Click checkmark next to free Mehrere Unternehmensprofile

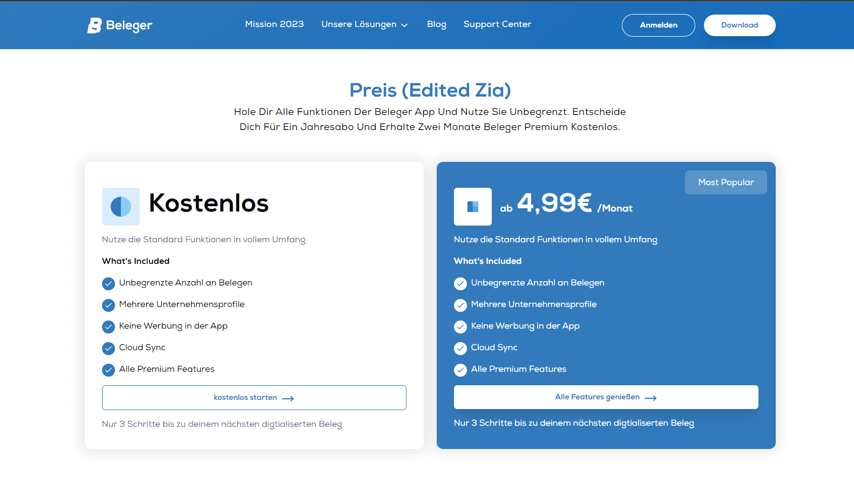click(109, 305)
